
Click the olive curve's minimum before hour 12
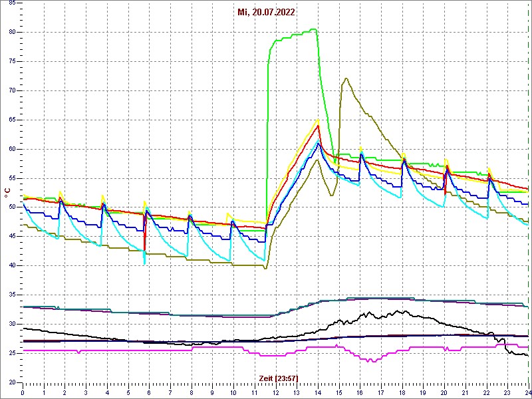[x=265, y=268]
